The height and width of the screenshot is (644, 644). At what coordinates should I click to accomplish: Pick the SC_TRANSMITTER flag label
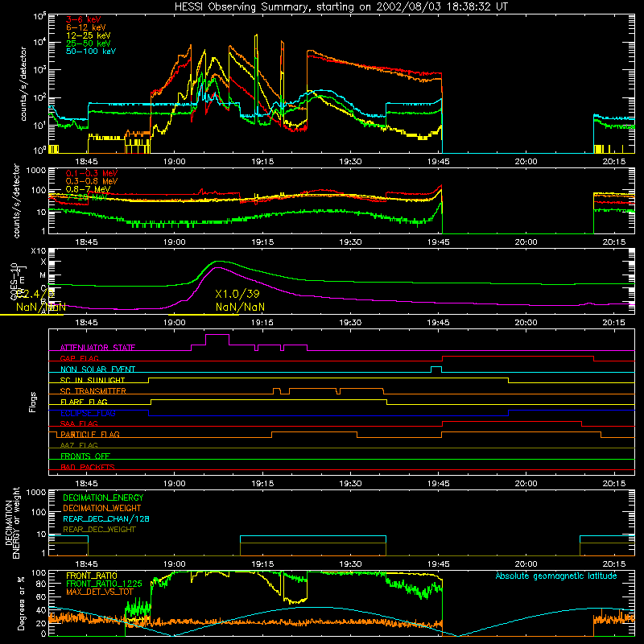[x=93, y=391]
